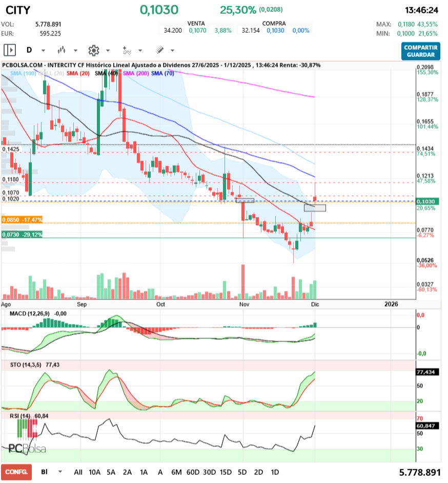
Task: Click the 25,30% change value
Action: click(238, 10)
